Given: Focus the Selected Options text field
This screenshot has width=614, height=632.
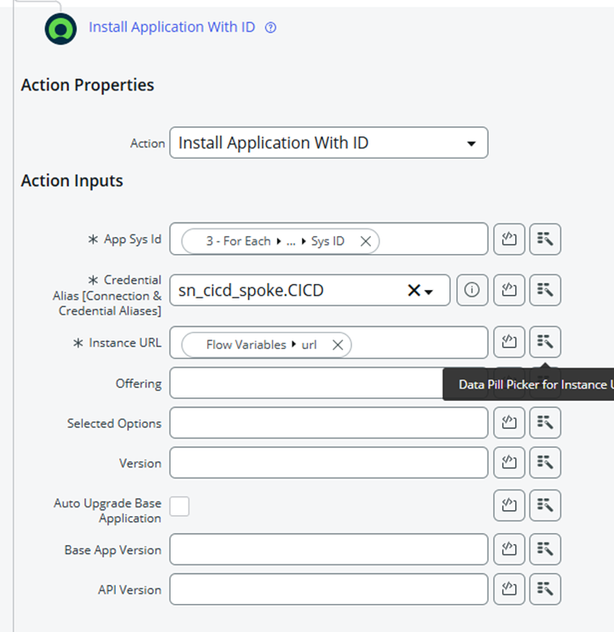Looking at the screenshot, I should pos(328,423).
